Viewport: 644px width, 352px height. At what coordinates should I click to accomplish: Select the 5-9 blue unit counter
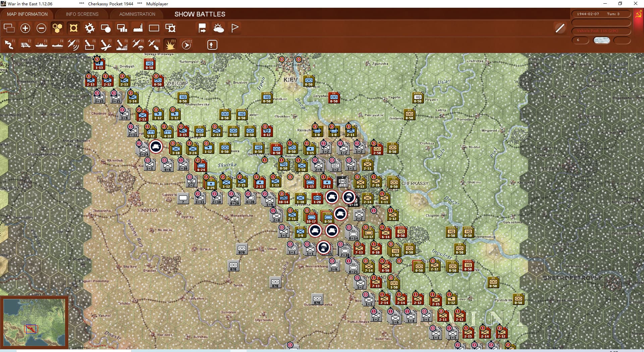300,232
